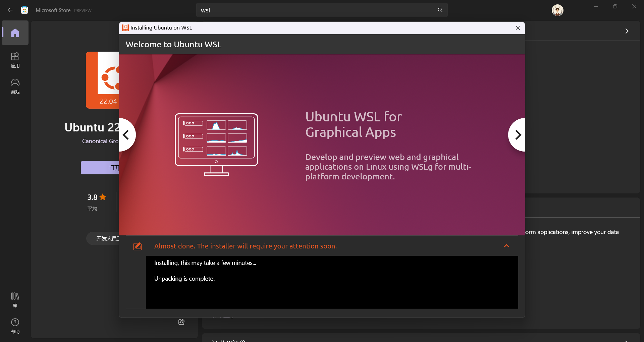This screenshot has width=644, height=342.
Task: Click the Ubuntu installer title bar icon
Action: [x=125, y=28]
